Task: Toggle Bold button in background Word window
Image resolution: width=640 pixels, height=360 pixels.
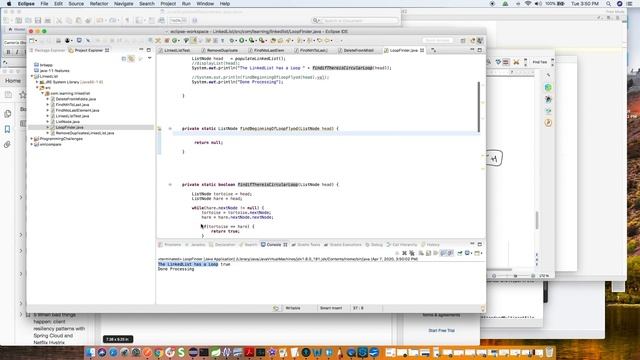Action: (x=8, y=52)
